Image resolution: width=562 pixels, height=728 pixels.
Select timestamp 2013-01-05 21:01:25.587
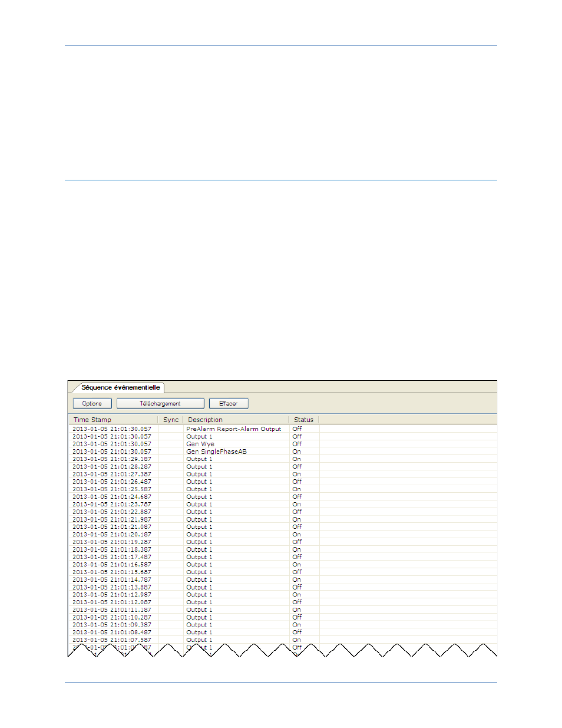click(112, 489)
